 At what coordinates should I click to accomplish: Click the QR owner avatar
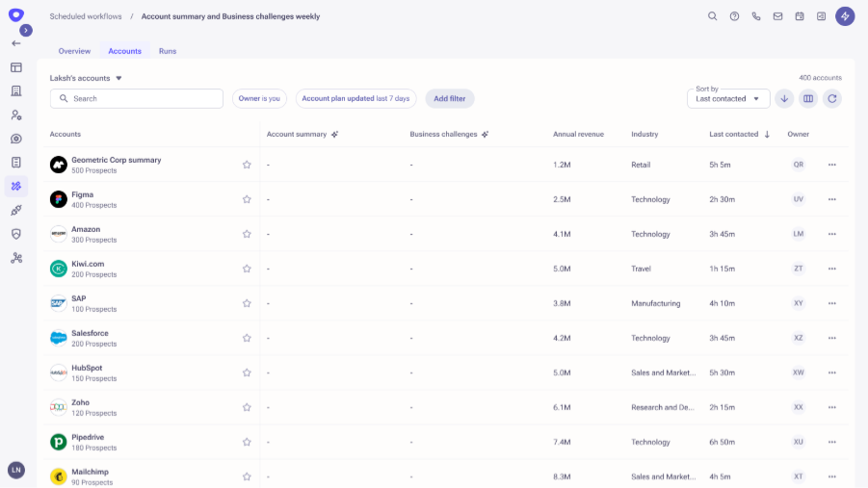[x=799, y=165]
